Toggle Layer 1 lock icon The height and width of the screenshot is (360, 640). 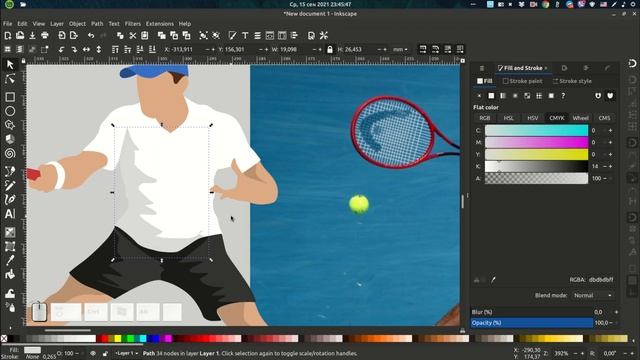click(x=105, y=353)
